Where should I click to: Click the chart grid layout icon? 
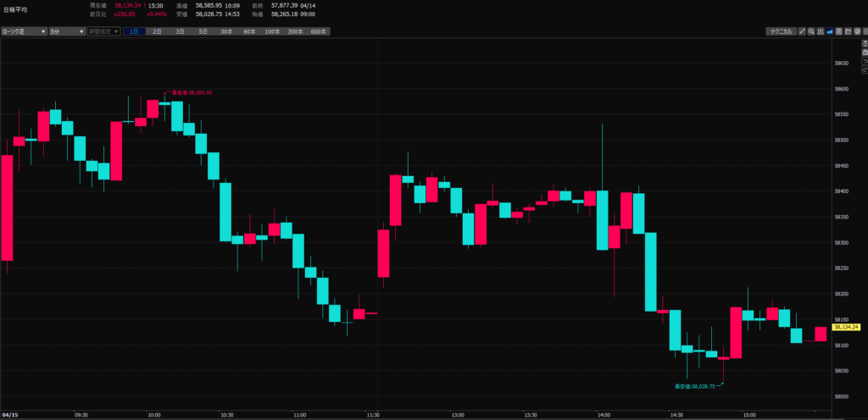[x=820, y=31]
